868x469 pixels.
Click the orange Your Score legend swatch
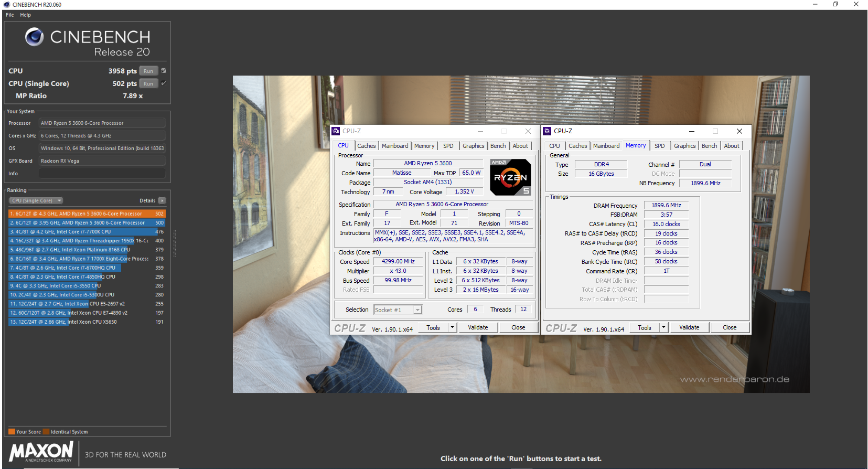point(12,432)
